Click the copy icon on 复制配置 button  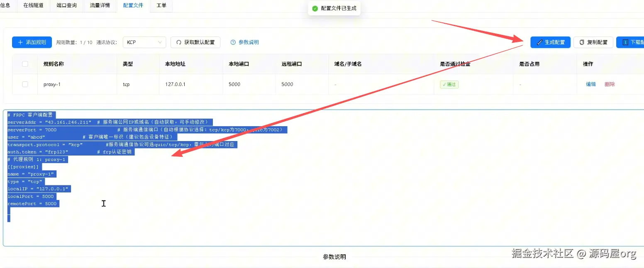[582, 42]
